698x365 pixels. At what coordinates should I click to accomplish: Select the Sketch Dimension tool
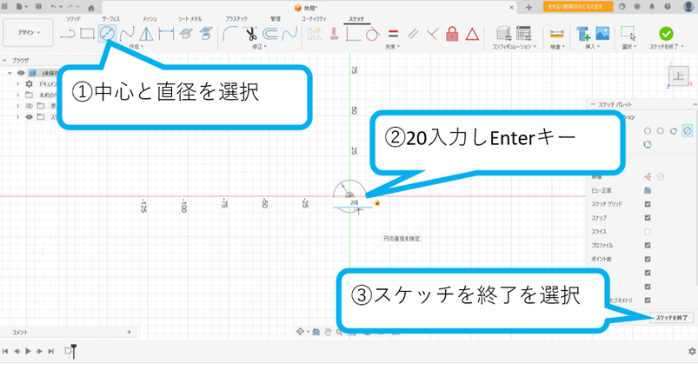tap(166, 34)
